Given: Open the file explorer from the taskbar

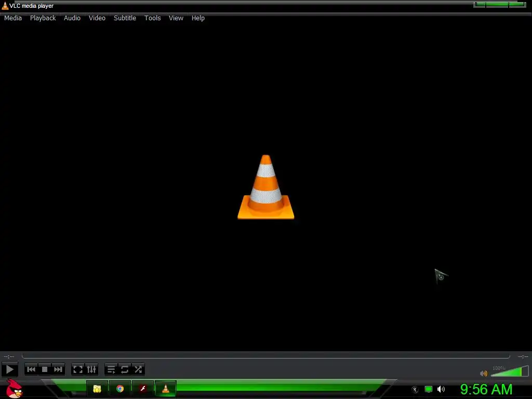Looking at the screenshot, I should click(x=97, y=389).
